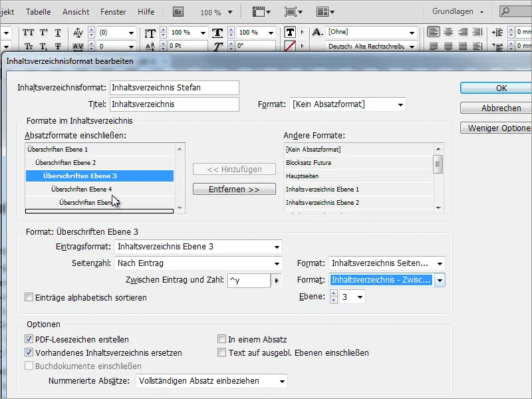Open the Hilfe menu
The height and width of the screenshot is (399, 532).
146,12
